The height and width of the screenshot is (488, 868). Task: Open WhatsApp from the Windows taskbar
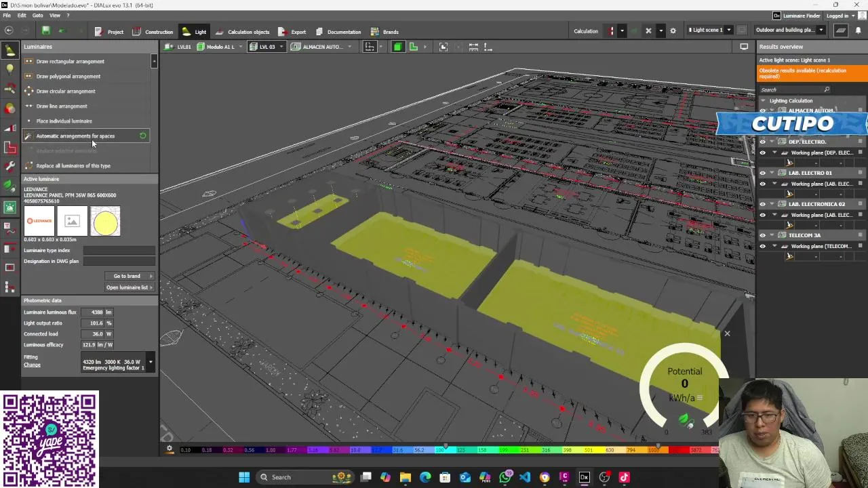click(x=505, y=477)
